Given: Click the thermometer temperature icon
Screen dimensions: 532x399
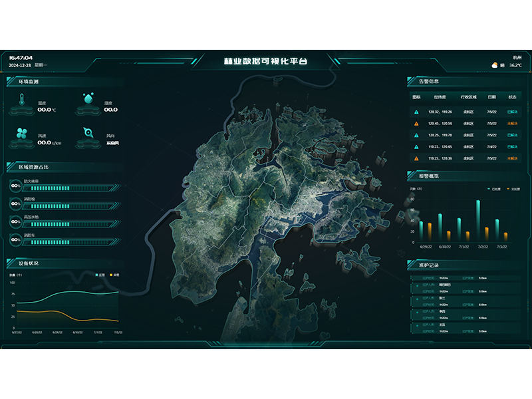Looking at the screenshot, I should click(22, 99).
